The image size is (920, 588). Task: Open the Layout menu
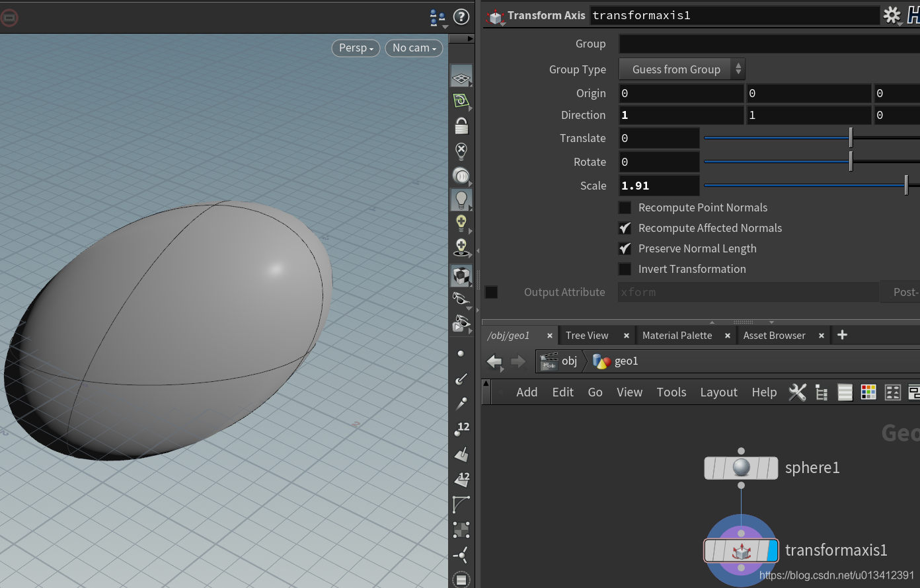tap(719, 392)
